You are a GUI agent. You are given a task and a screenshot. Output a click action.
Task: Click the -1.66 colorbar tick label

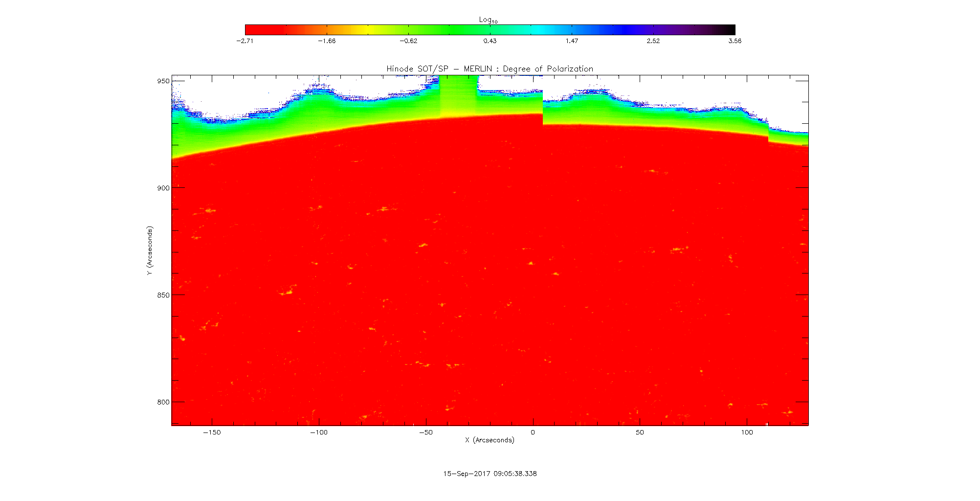coord(327,41)
